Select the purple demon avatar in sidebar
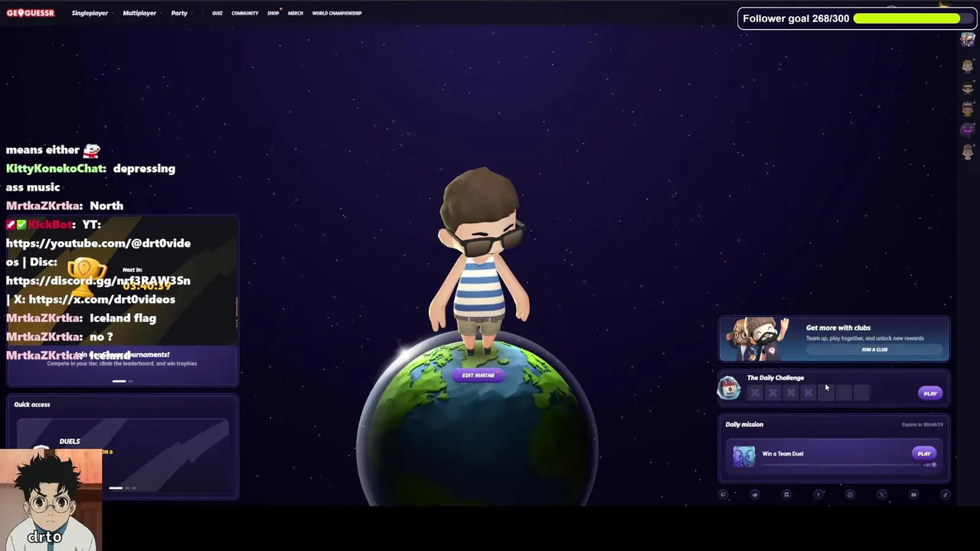Viewport: 980px width, 551px height. pos(968,129)
